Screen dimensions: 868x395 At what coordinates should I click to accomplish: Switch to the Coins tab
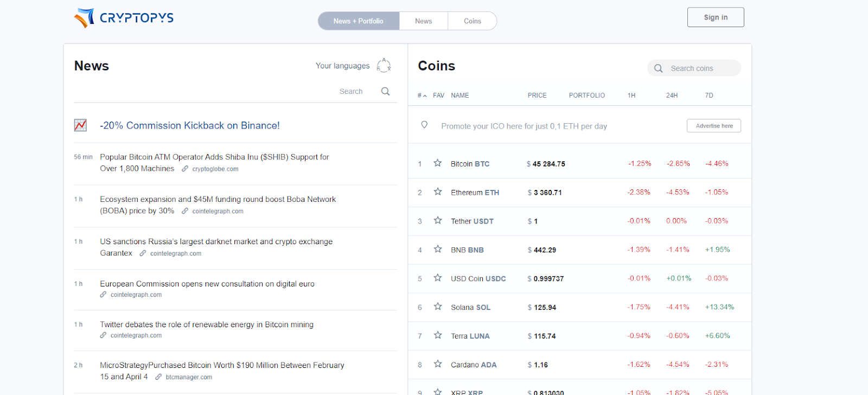pos(473,21)
